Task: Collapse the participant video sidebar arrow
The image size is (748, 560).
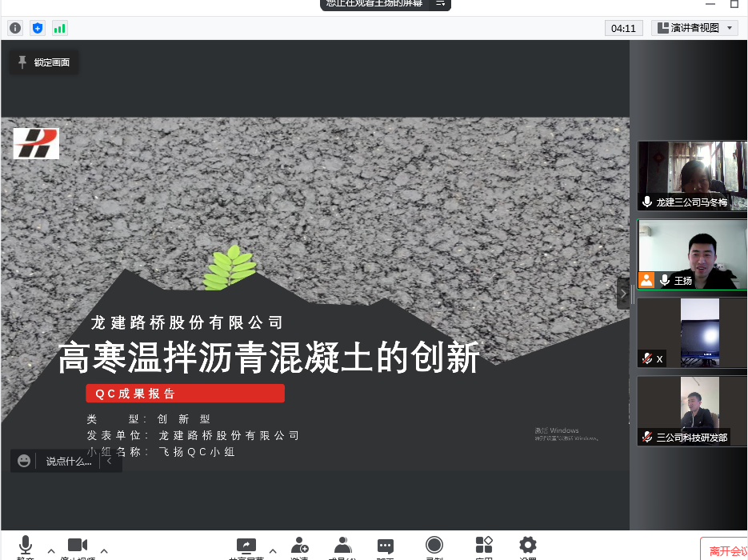Action: (623, 294)
